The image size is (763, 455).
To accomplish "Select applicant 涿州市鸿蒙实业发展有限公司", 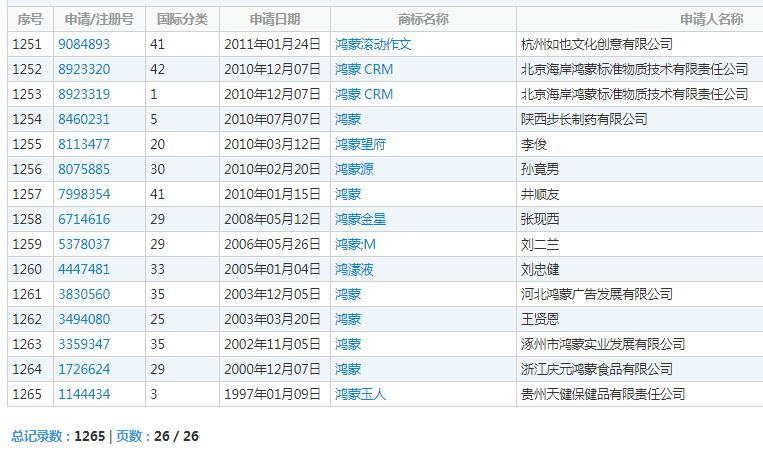I will [603, 344].
